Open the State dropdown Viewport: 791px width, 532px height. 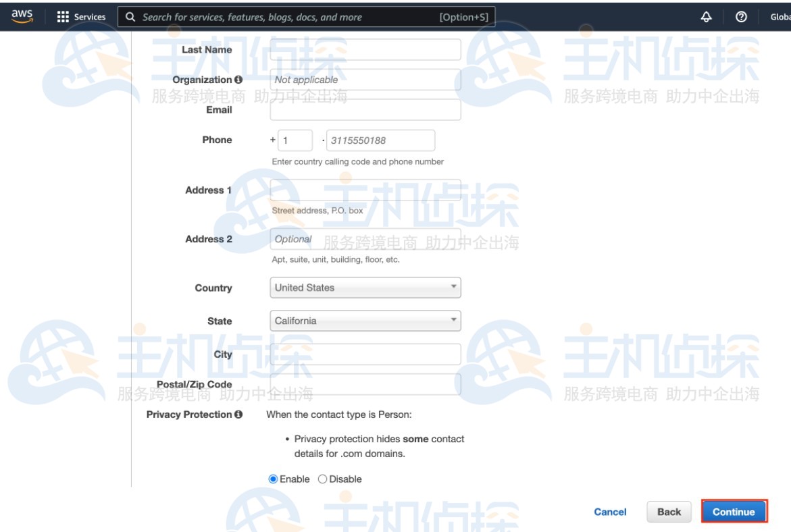pos(365,321)
